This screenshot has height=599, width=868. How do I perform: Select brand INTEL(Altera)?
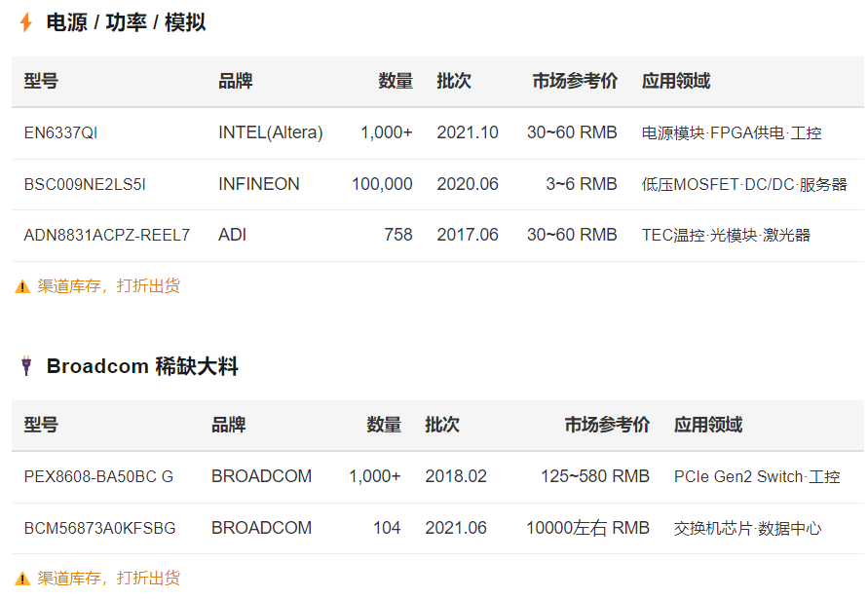coord(270,132)
